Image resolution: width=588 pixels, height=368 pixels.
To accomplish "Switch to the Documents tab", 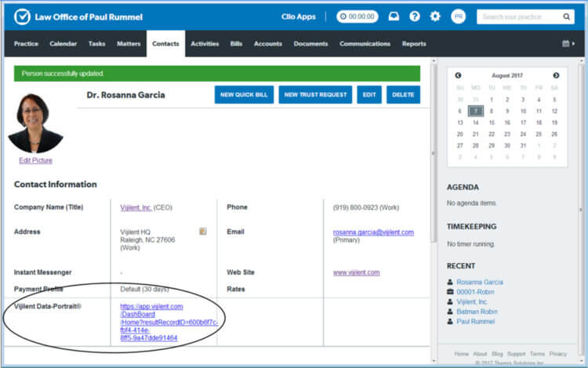I will click(311, 44).
